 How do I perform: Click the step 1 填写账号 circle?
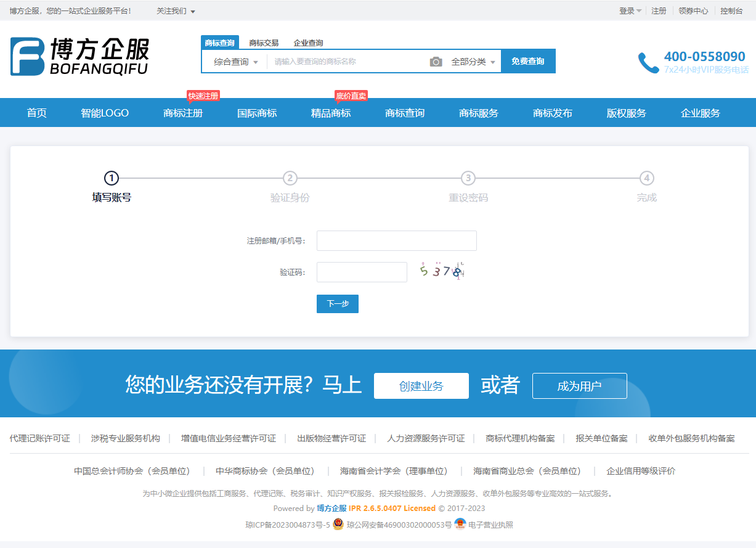[112, 178]
